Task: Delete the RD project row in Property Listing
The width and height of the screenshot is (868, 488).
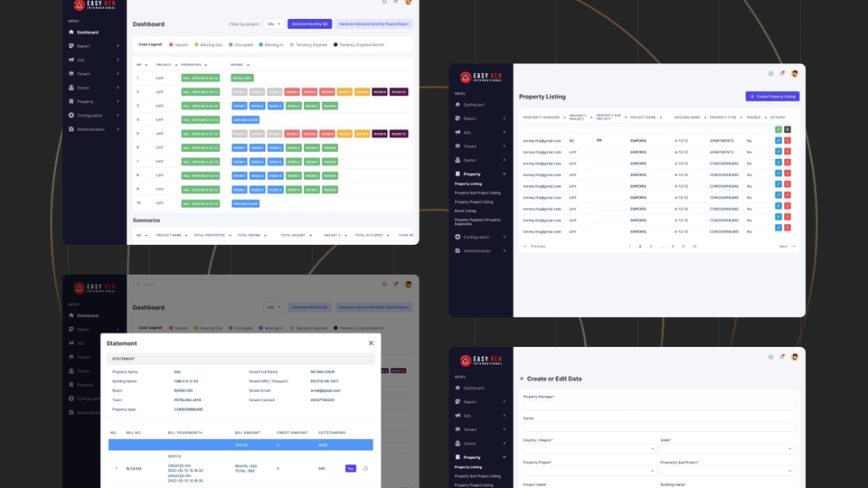Action: (788, 141)
